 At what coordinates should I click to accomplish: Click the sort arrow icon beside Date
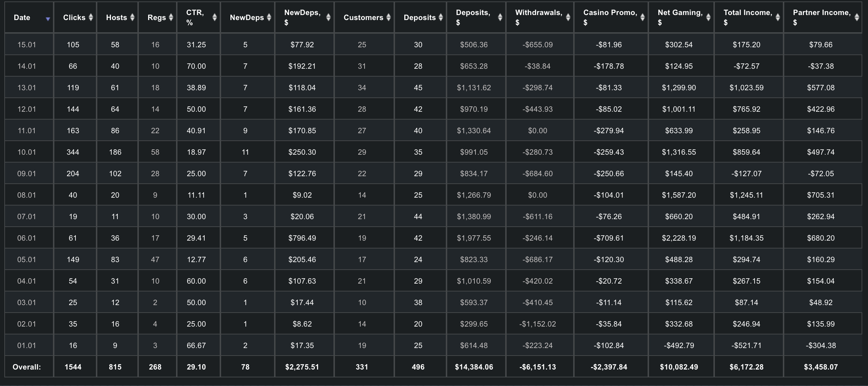48,19
